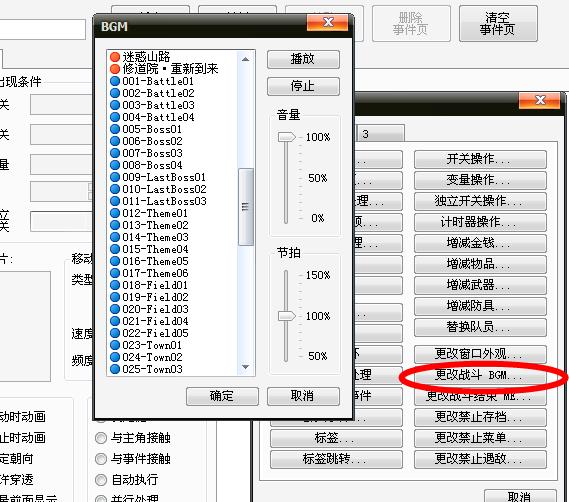Select 008-Boss04 track
The image size is (569, 502).
coord(146,164)
